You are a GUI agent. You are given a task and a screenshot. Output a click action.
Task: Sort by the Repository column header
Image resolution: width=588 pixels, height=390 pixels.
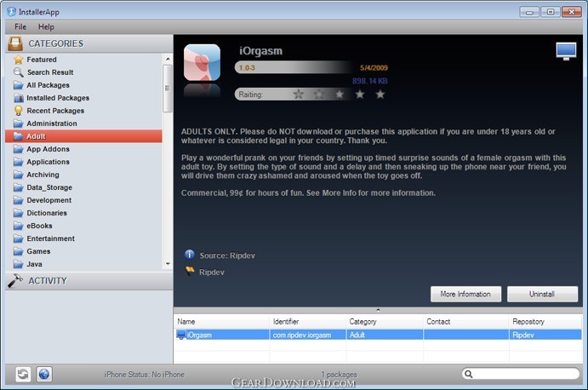pyautogui.click(x=545, y=322)
